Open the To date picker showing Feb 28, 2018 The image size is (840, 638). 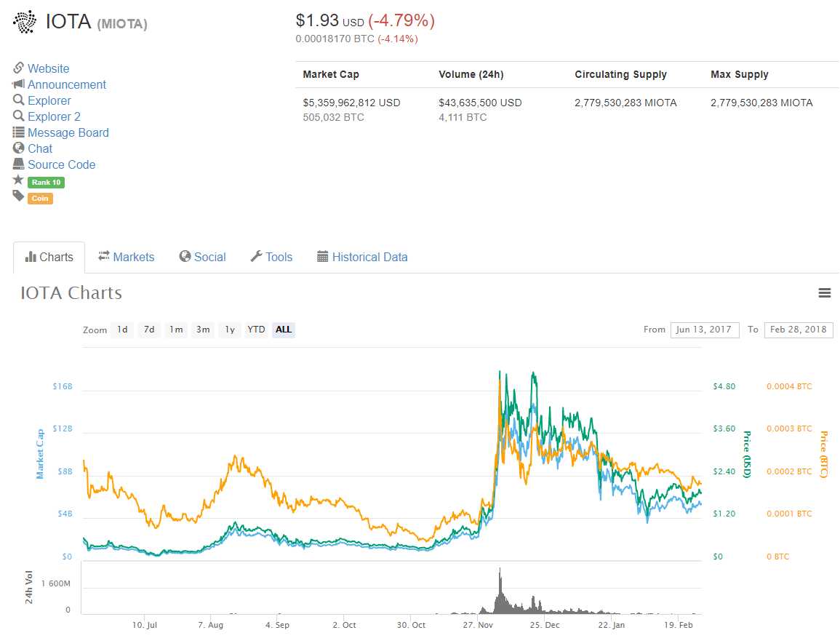798,330
